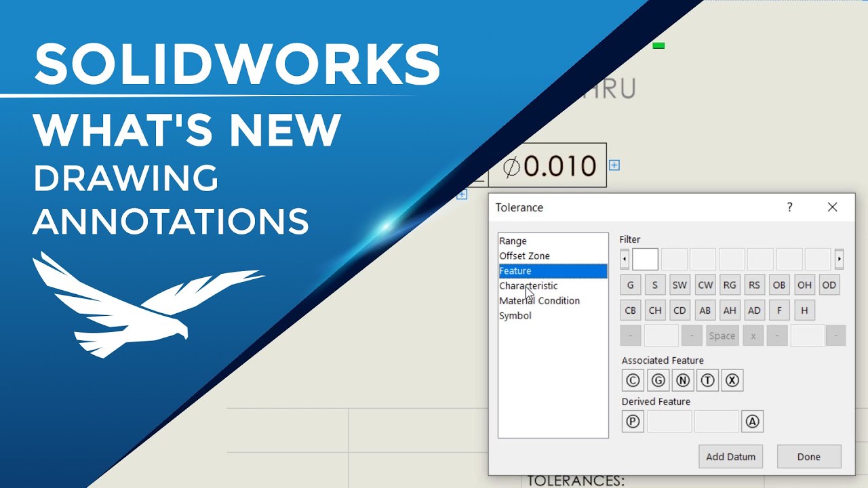The image size is (868, 488).
Task: Insert the RG feature symbol
Action: pyautogui.click(x=730, y=285)
